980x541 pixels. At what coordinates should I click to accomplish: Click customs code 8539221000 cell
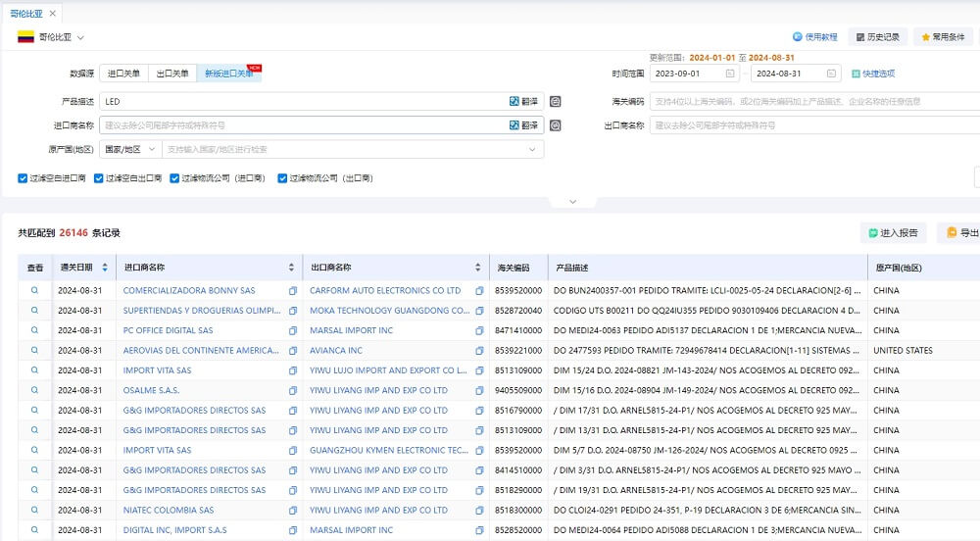(x=518, y=351)
